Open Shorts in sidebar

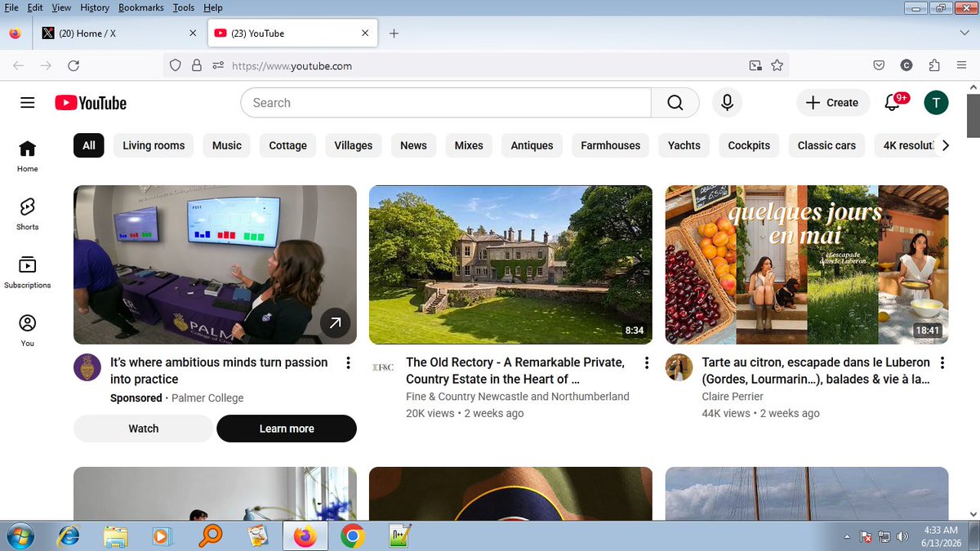coord(28,213)
